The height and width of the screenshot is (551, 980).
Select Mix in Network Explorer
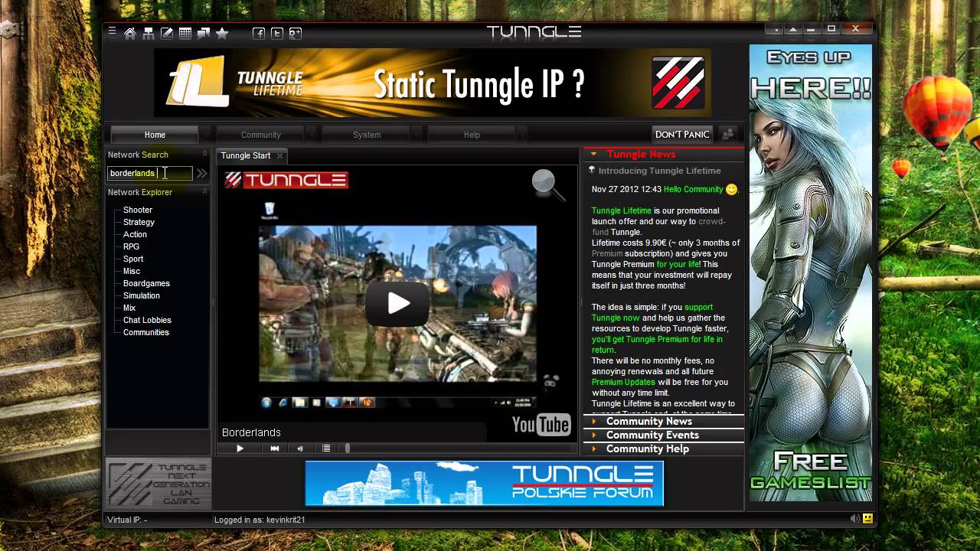(x=129, y=308)
